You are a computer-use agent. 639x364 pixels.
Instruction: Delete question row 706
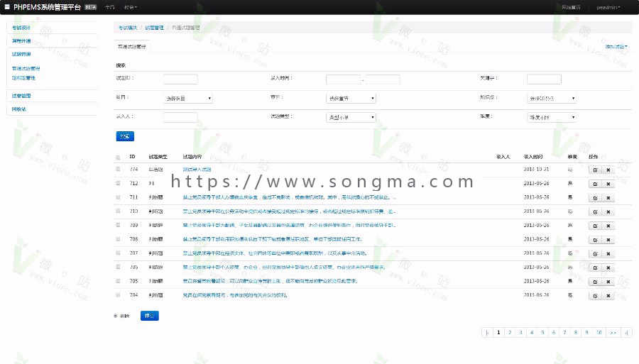tap(608, 268)
